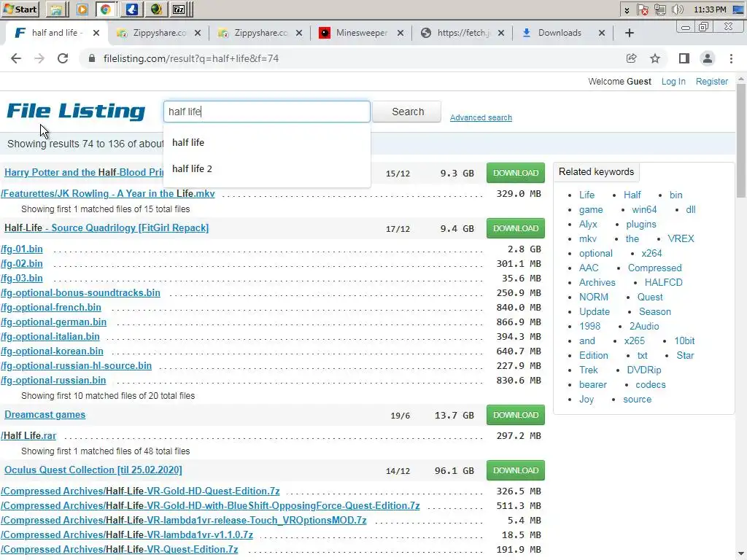
Task: Click the HALFCD related keyword
Action: (664, 282)
